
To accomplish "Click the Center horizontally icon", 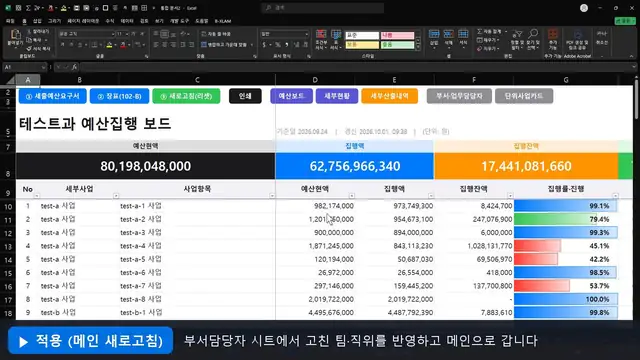I will coord(164,44).
